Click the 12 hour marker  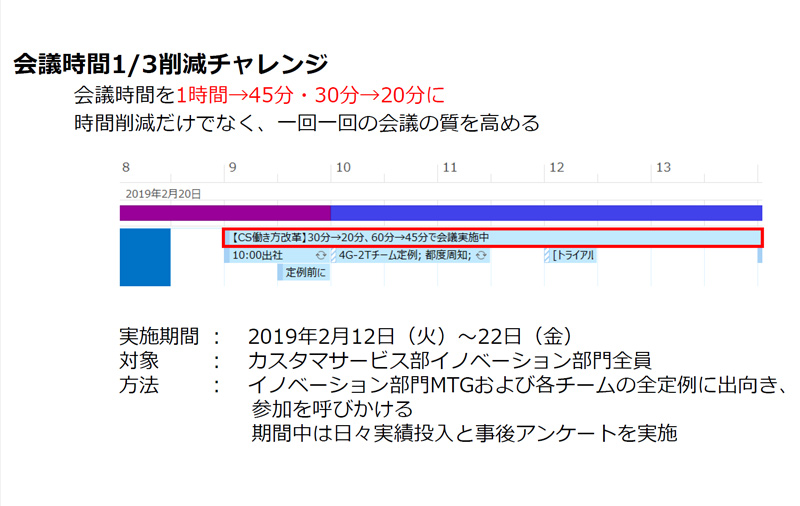click(x=556, y=167)
